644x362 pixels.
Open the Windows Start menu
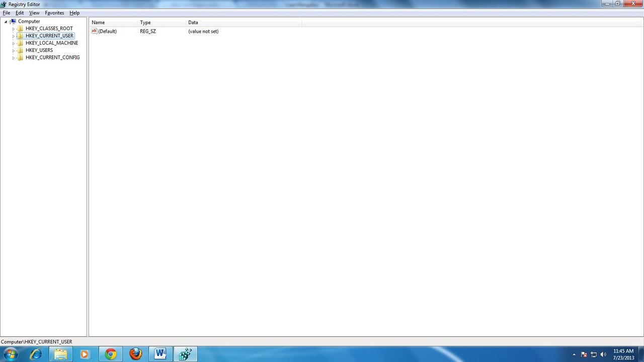[10, 354]
